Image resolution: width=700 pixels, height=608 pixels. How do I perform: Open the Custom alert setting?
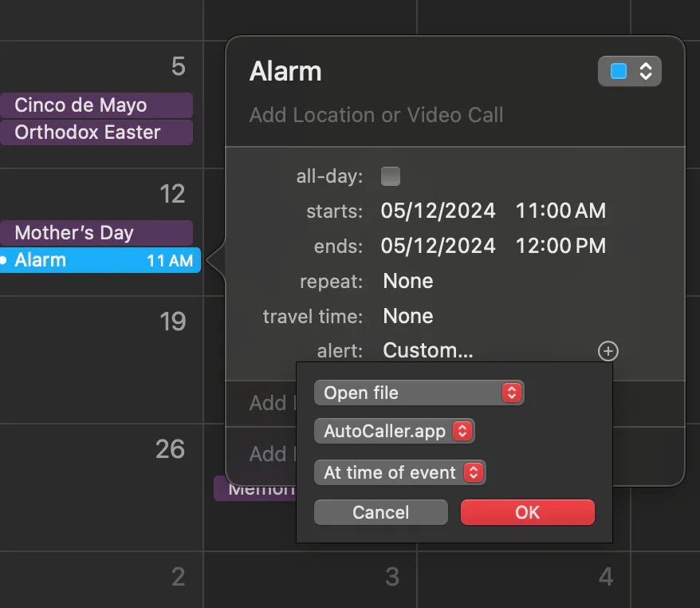pos(427,350)
